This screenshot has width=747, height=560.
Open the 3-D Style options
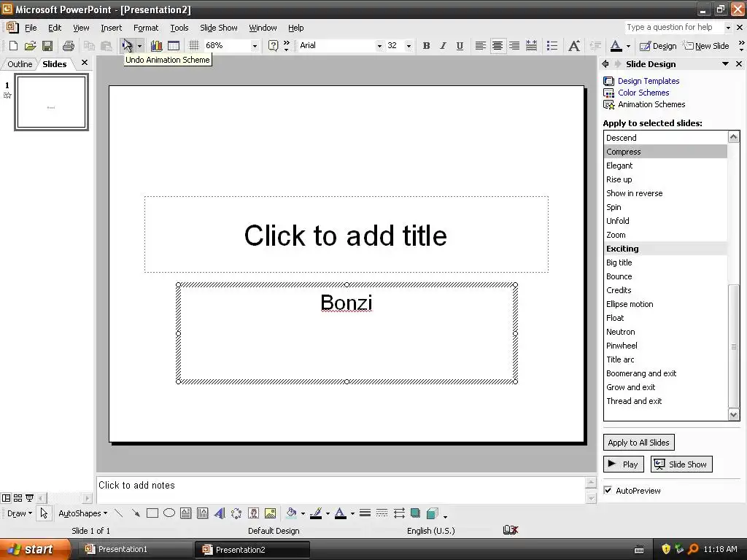point(433,513)
